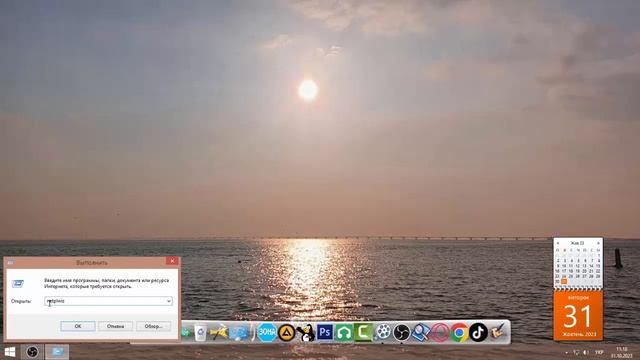Click the orange date tile showing 31
Image resolution: width=640 pixels, height=360 pixels.
click(x=578, y=316)
